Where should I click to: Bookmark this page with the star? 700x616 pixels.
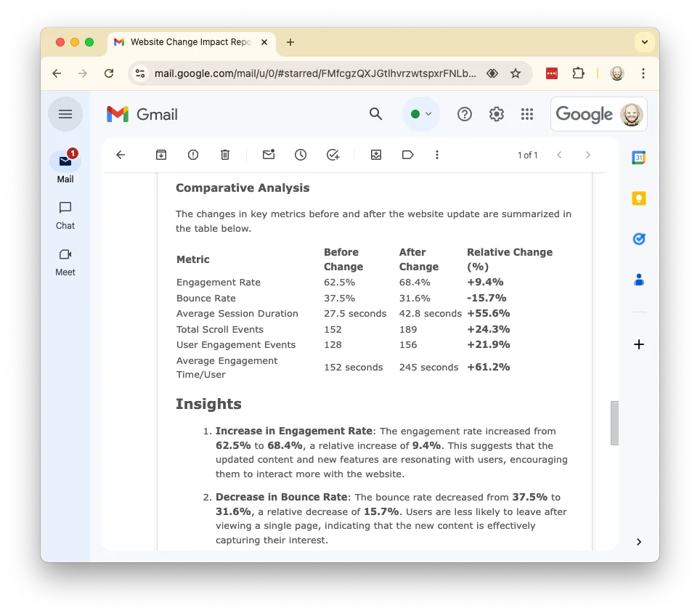[516, 73]
